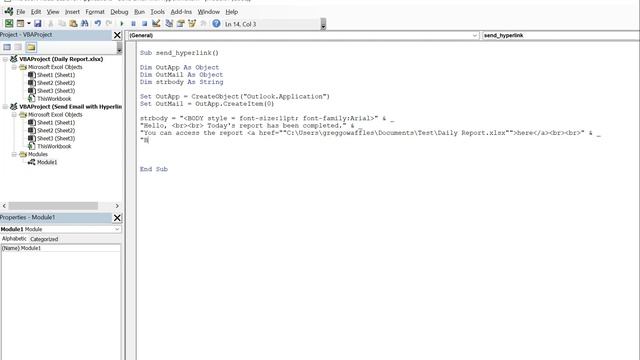
Task: Select VBAProject (Daily Report.xlsx) in tree
Action: (x=61, y=59)
